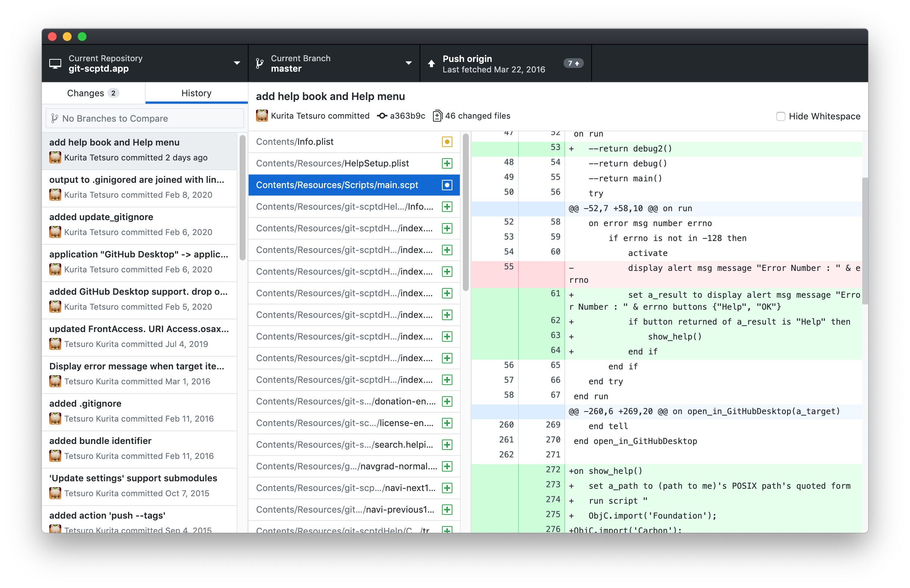The width and height of the screenshot is (910, 588).
Task: Click the modified status icon for Info.plist
Action: pos(447,142)
